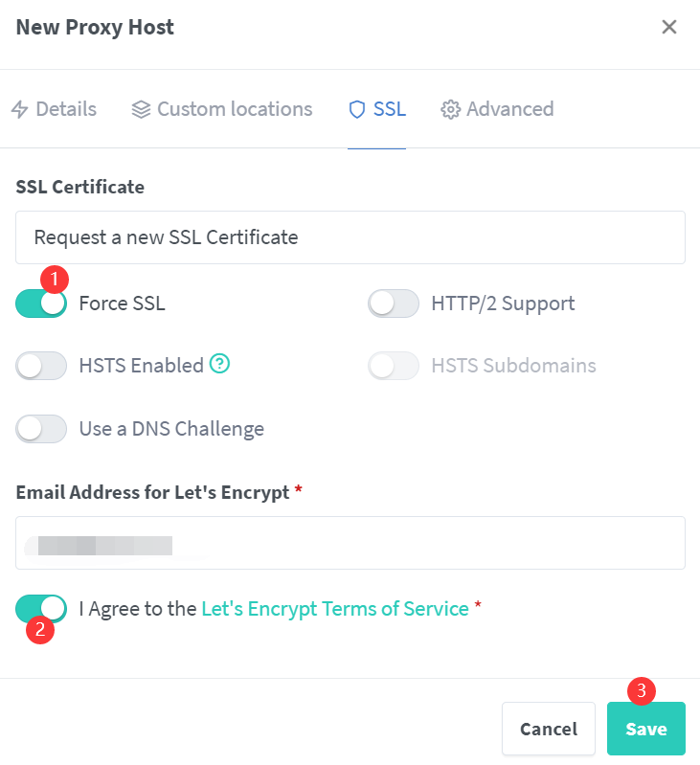Go to the Advanced tab
The width and height of the screenshot is (700, 765).
[497, 110]
